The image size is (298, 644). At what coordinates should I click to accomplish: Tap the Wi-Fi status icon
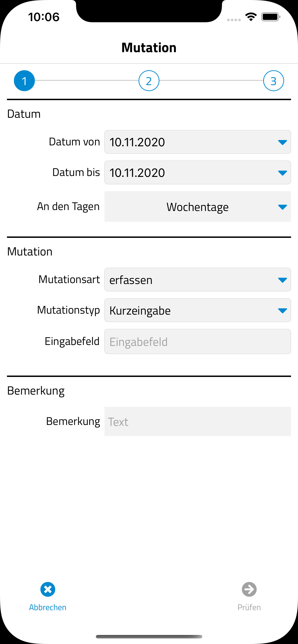tap(251, 17)
